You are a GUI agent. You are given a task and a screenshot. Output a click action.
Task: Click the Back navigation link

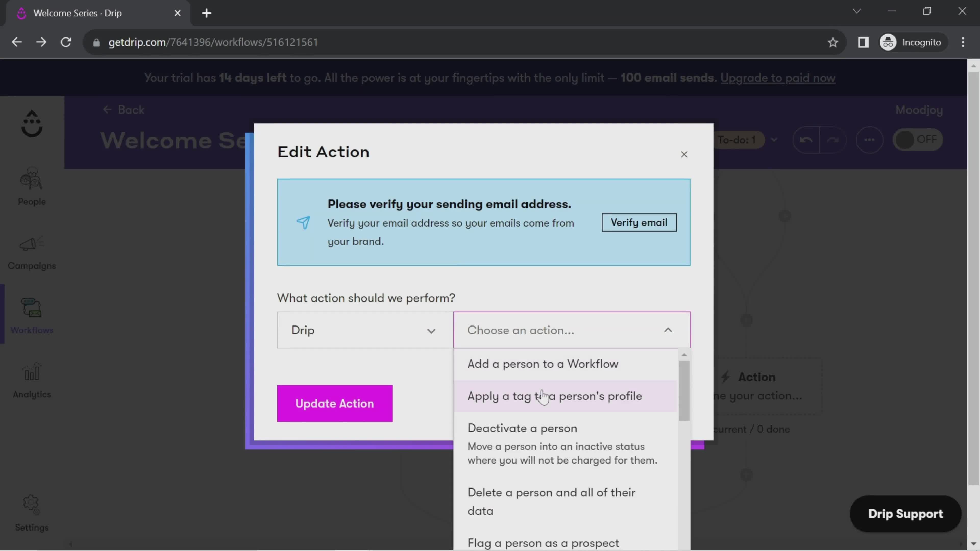coord(123,110)
